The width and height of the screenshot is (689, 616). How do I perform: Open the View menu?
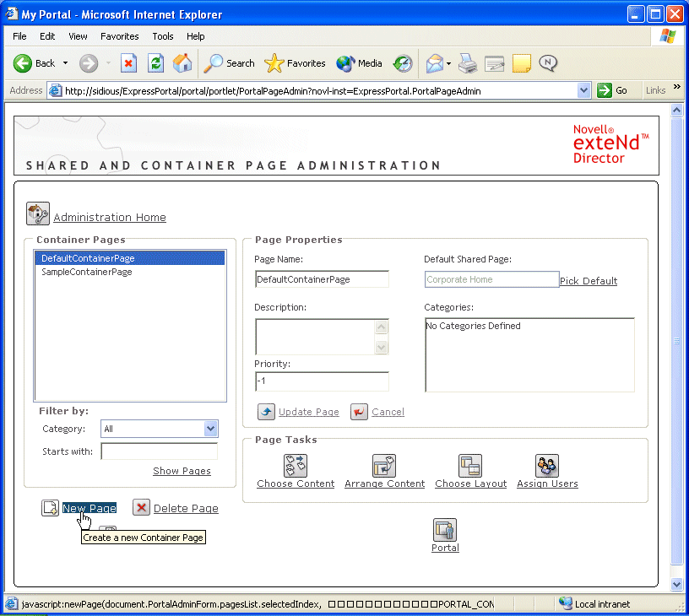(x=78, y=36)
